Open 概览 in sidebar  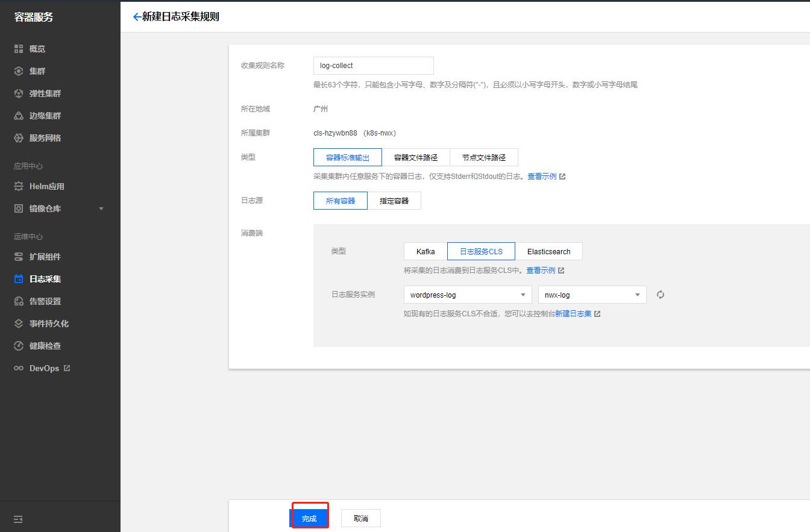pyautogui.click(x=37, y=49)
